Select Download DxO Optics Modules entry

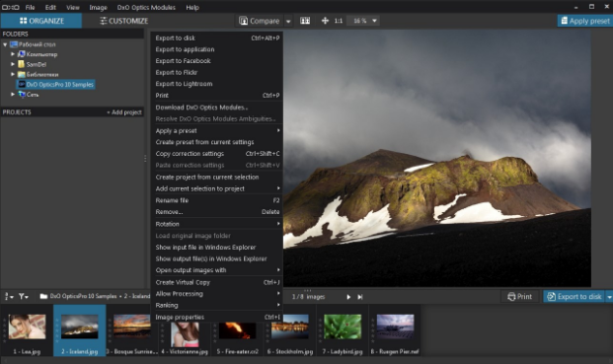tap(217, 108)
